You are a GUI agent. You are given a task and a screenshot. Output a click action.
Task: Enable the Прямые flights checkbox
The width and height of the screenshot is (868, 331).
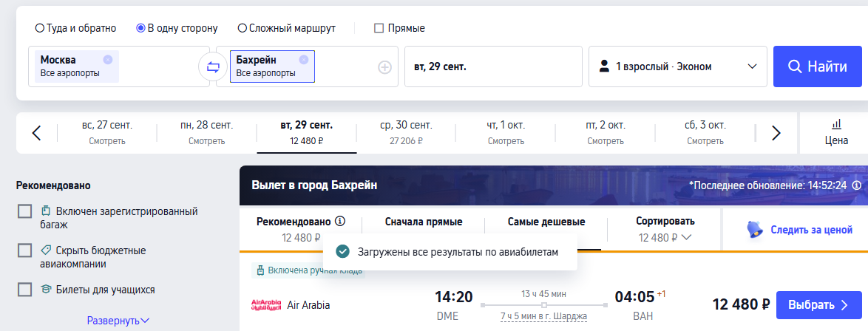[x=379, y=29]
